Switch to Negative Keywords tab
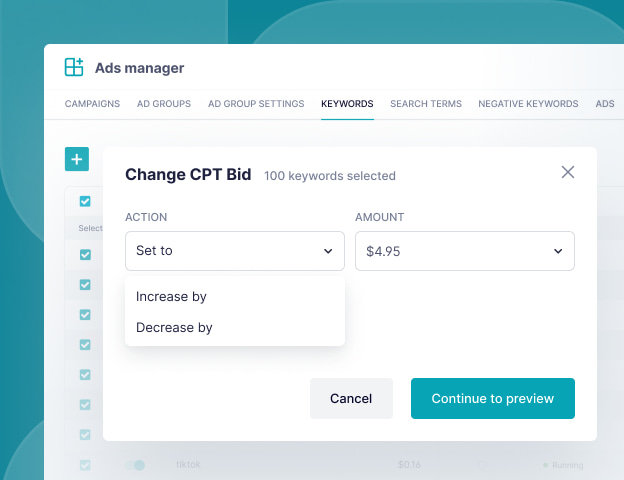The height and width of the screenshot is (480, 624). [x=528, y=104]
